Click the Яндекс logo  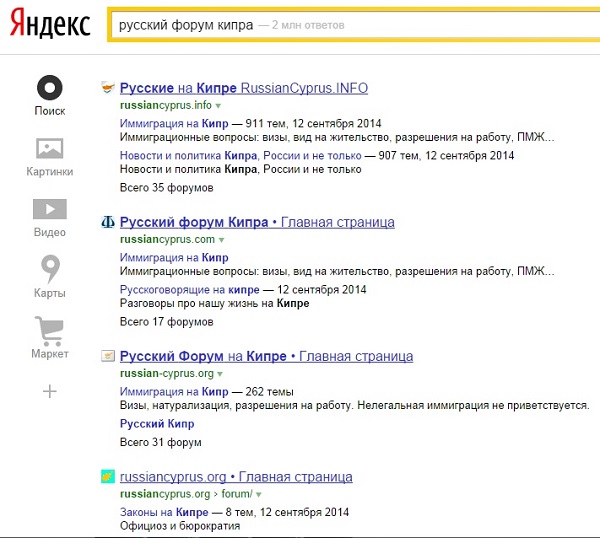(x=50, y=24)
